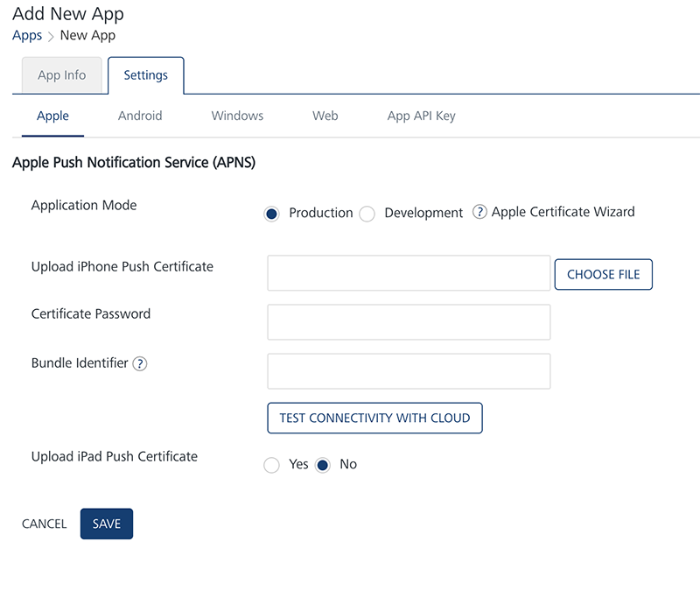Open the App API Key tab
The width and height of the screenshot is (700, 598).
click(x=421, y=116)
